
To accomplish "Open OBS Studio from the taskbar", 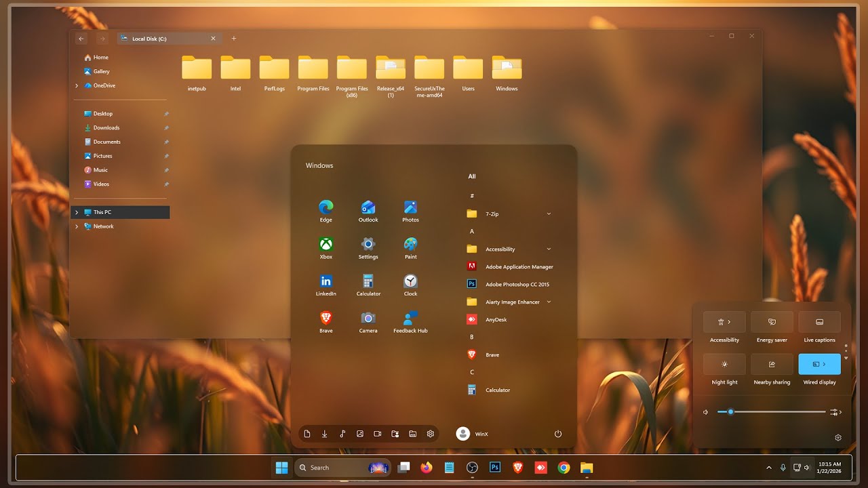I will tap(473, 467).
